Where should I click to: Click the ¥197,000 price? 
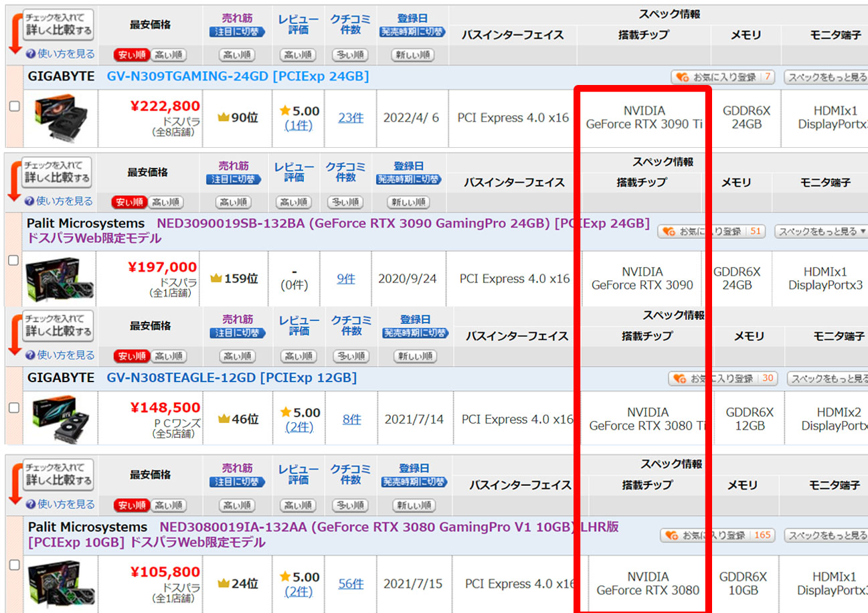click(163, 267)
